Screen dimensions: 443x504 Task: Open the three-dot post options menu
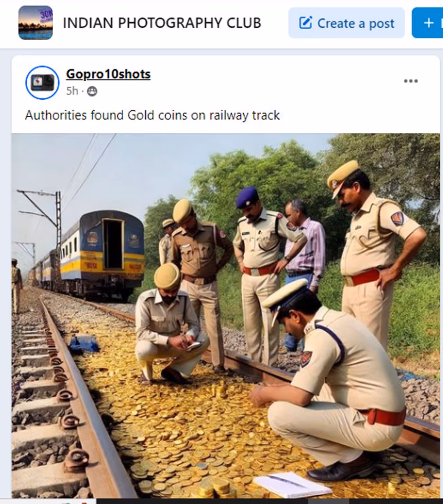(410, 81)
